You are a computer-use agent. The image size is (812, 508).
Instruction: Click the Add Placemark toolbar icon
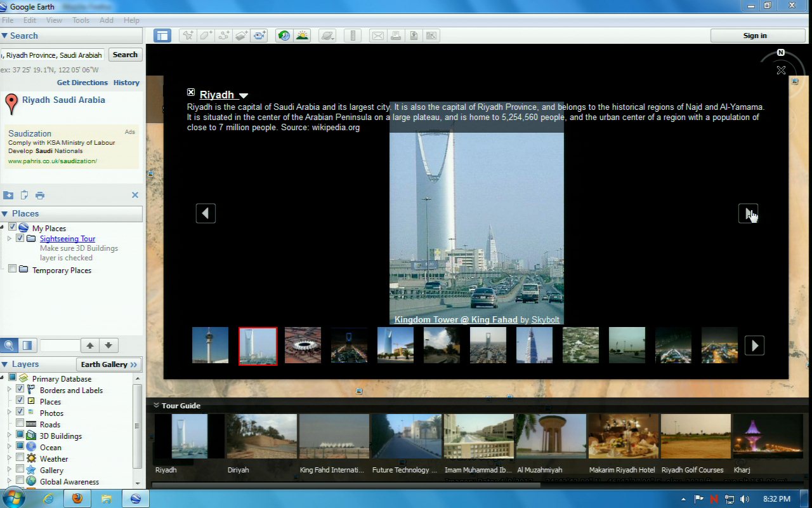[188, 36]
